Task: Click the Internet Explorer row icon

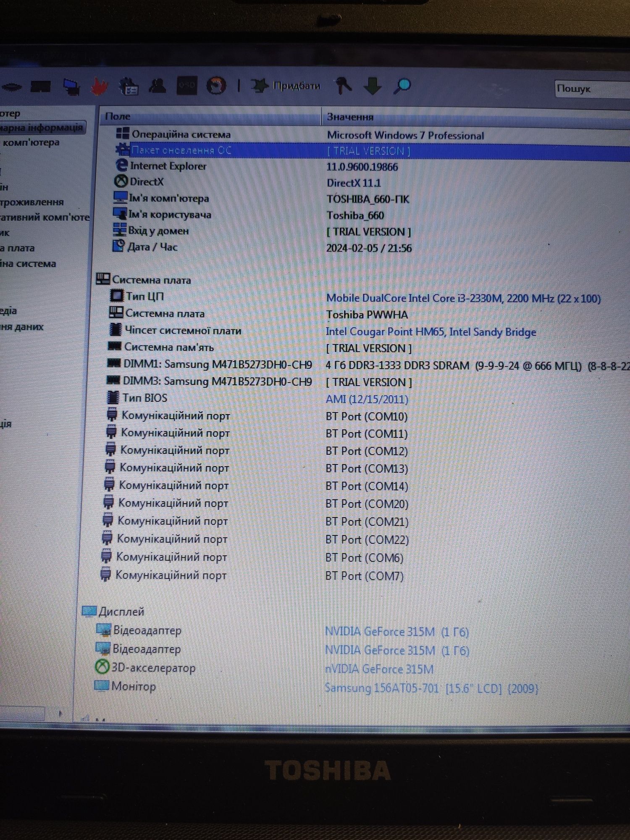Action: [x=121, y=165]
